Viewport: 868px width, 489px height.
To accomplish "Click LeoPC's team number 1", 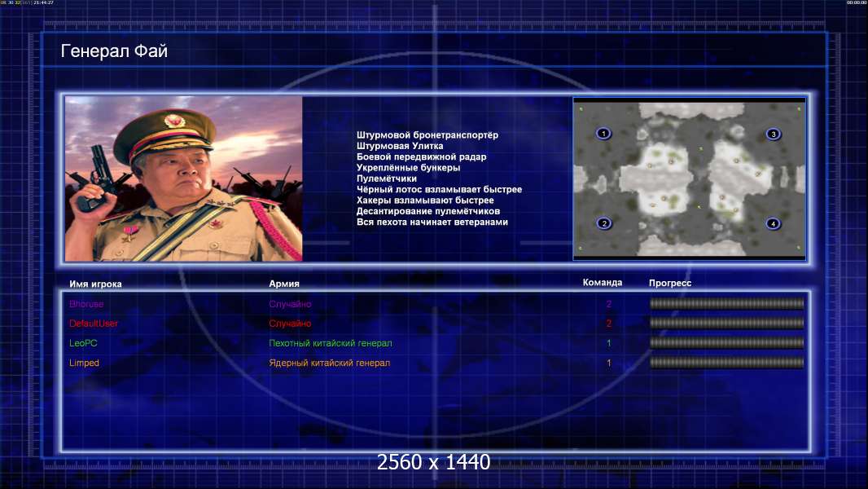I will coord(609,343).
